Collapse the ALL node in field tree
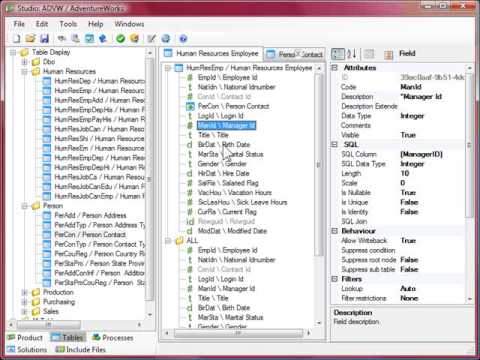This screenshot has width=480, height=360. coord(168,241)
